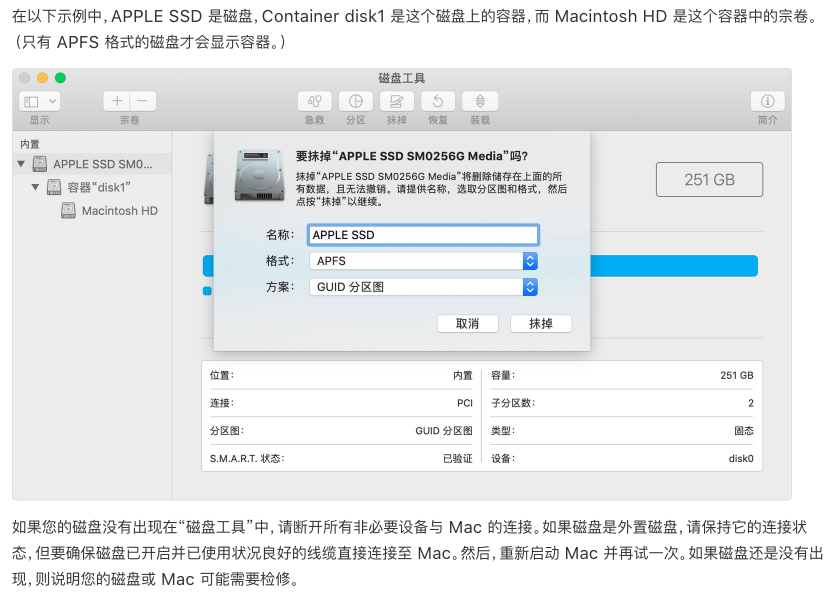Viewport: 831px width, 596px height.
Task: Open the Info (简介) toolbar button
Action: [767, 101]
